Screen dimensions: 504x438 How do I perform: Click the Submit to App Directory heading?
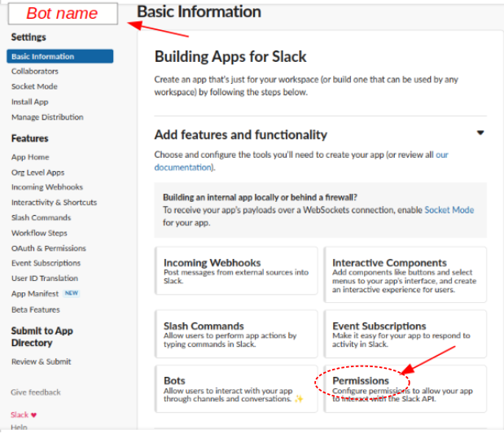click(x=42, y=337)
